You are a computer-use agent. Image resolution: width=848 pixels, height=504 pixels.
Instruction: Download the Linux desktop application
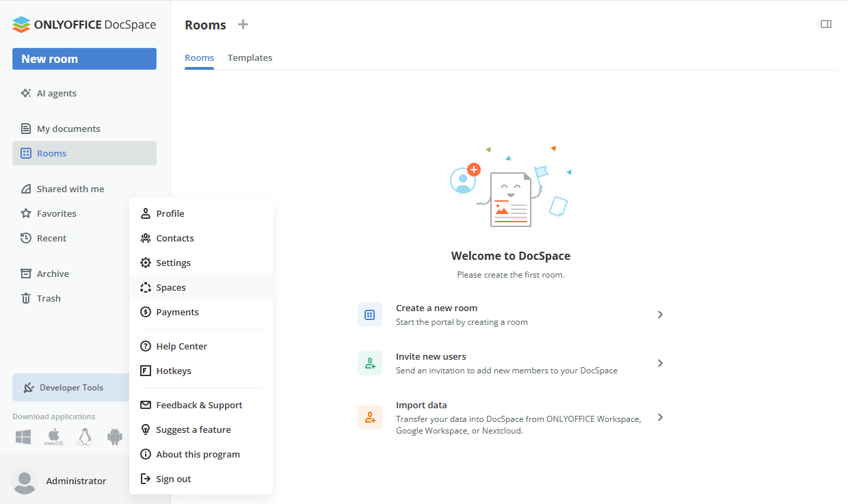click(84, 436)
